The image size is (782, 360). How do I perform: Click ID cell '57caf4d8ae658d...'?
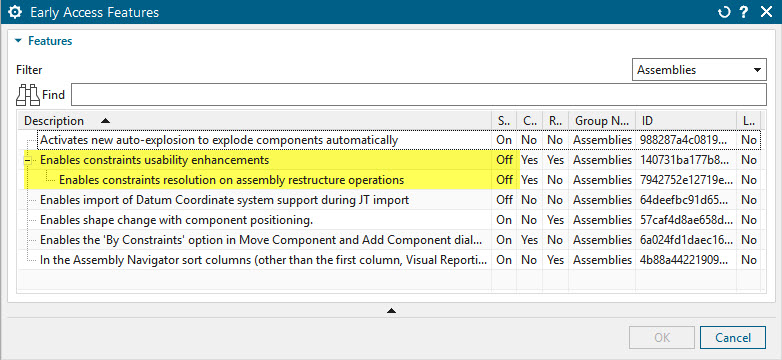pos(685,220)
